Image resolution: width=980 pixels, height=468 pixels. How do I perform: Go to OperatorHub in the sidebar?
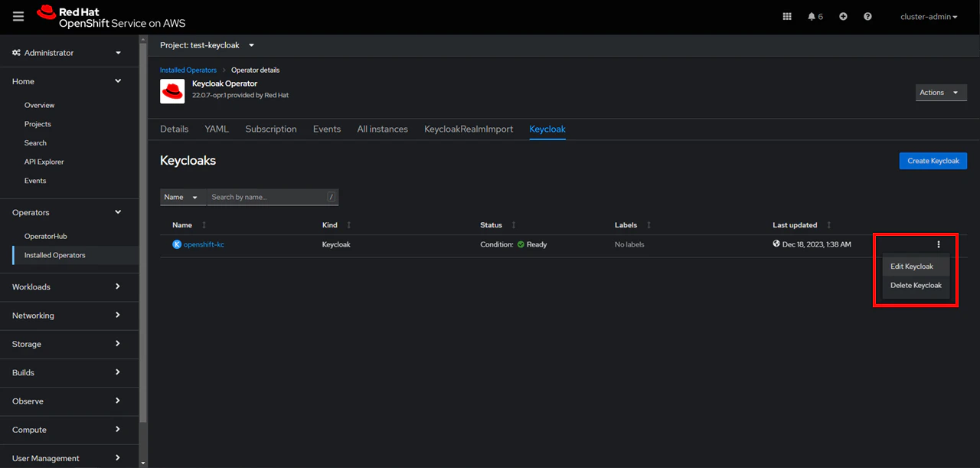(x=46, y=236)
